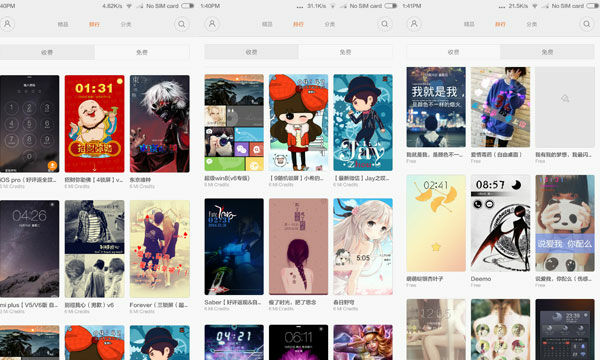Select 免费 free segment on the 31.1K/s screen

346,52
